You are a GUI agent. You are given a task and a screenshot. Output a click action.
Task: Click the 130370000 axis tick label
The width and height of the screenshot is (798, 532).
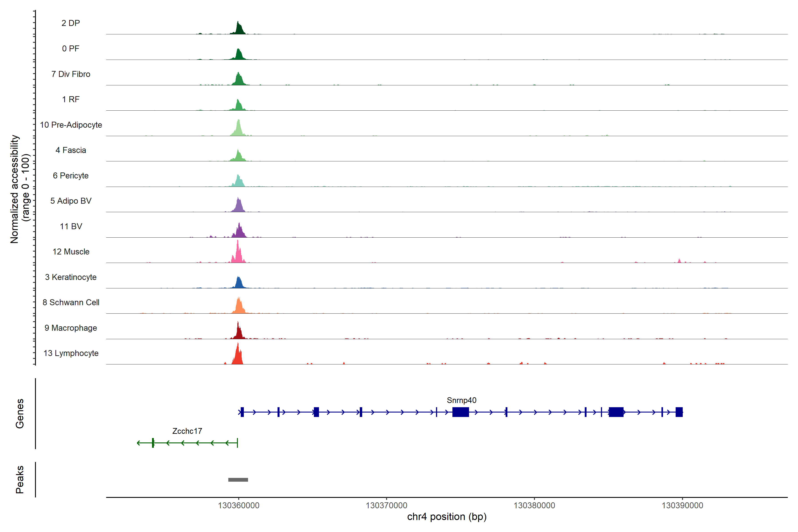click(x=386, y=505)
